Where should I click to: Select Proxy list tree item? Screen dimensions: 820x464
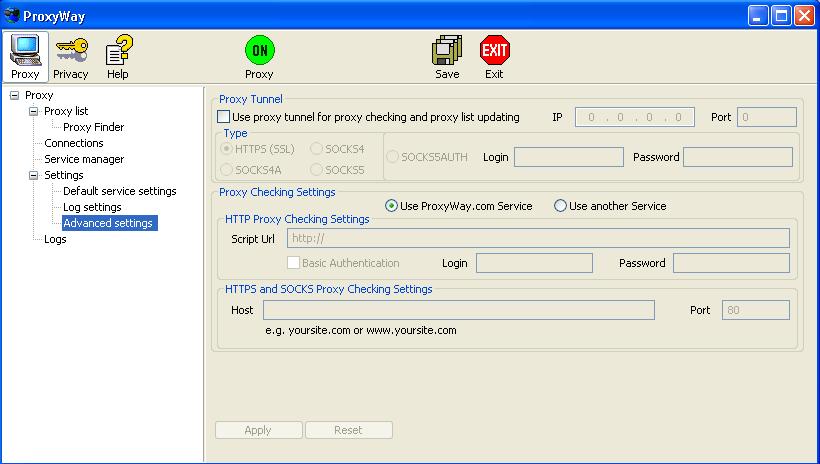pos(66,111)
